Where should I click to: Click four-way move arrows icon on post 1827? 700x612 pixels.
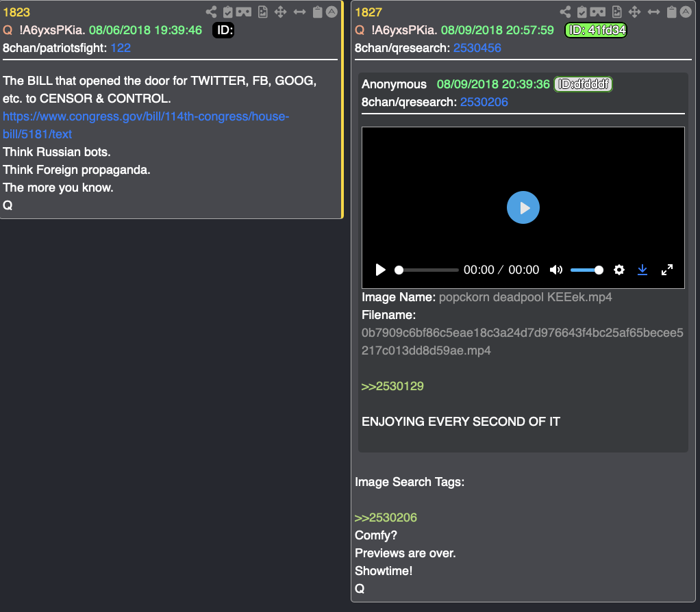[634, 12]
